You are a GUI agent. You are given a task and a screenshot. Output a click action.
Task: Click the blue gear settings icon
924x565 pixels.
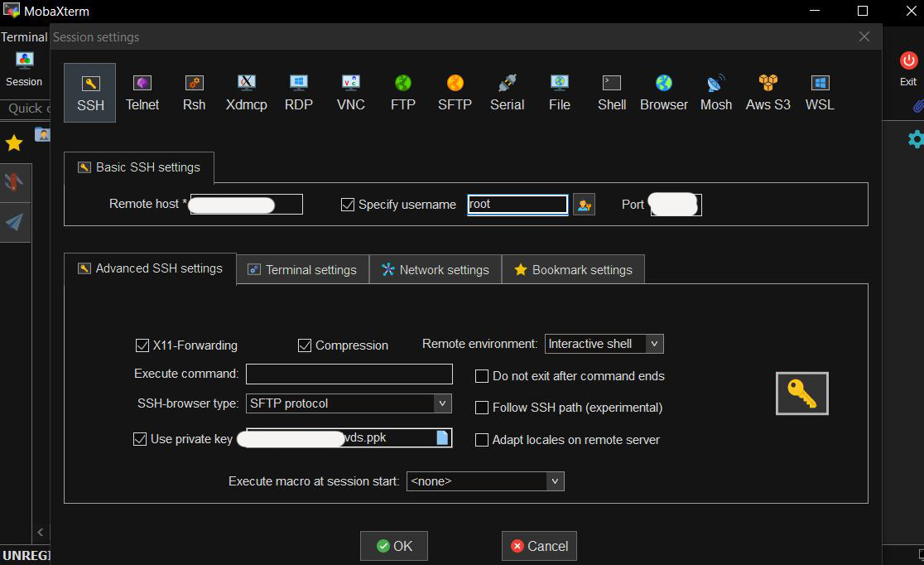pos(915,139)
